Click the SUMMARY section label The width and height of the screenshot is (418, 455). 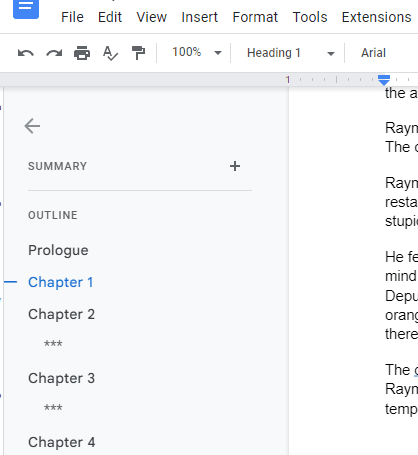tap(58, 166)
